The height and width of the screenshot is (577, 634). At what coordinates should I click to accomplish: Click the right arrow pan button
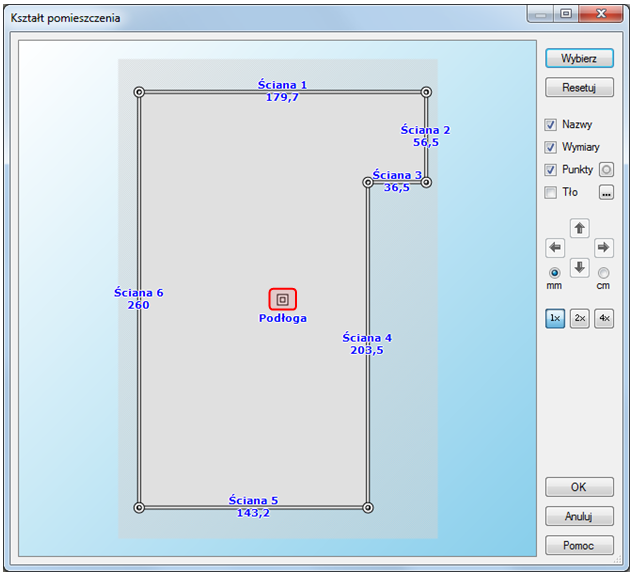pos(603,247)
